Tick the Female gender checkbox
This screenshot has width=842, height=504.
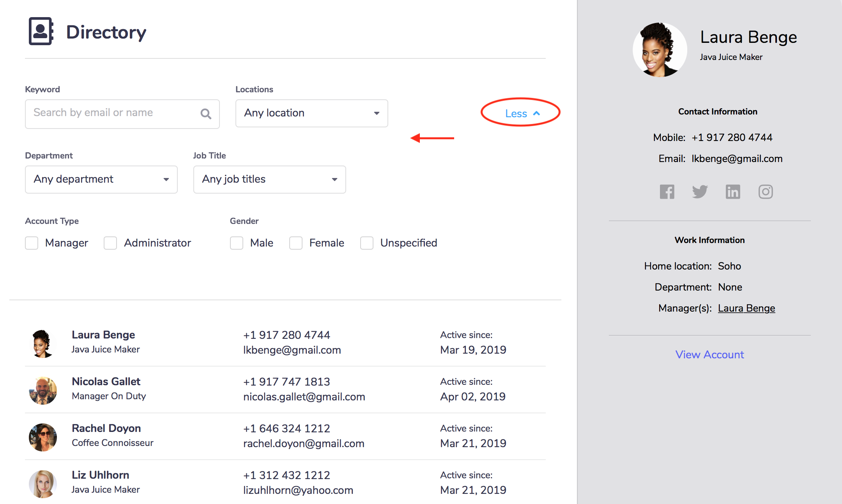[296, 243]
